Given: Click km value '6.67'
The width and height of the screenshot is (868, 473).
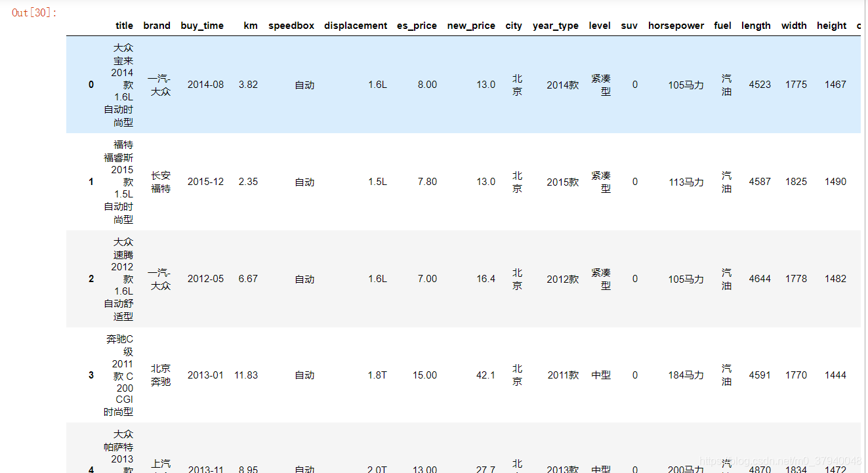Looking at the screenshot, I should pos(248,279).
